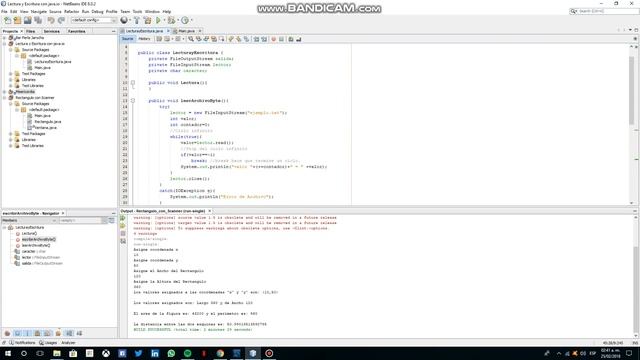The width and height of the screenshot is (640, 360).
Task: Click the red Start Macro Recording icon
Action: (273, 39)
